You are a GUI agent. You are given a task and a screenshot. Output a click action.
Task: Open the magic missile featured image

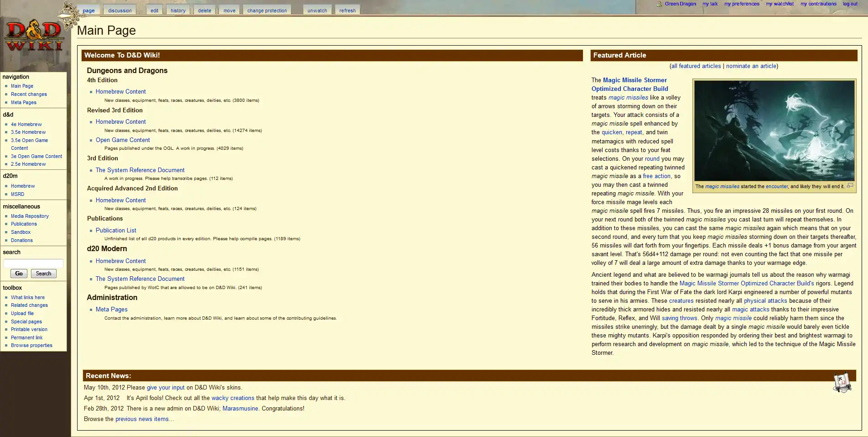774,131
